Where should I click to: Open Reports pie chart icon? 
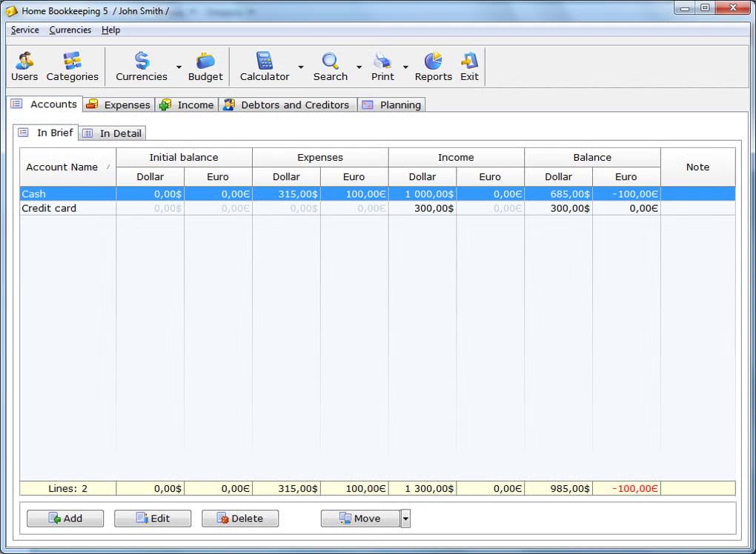pos(434,67)
